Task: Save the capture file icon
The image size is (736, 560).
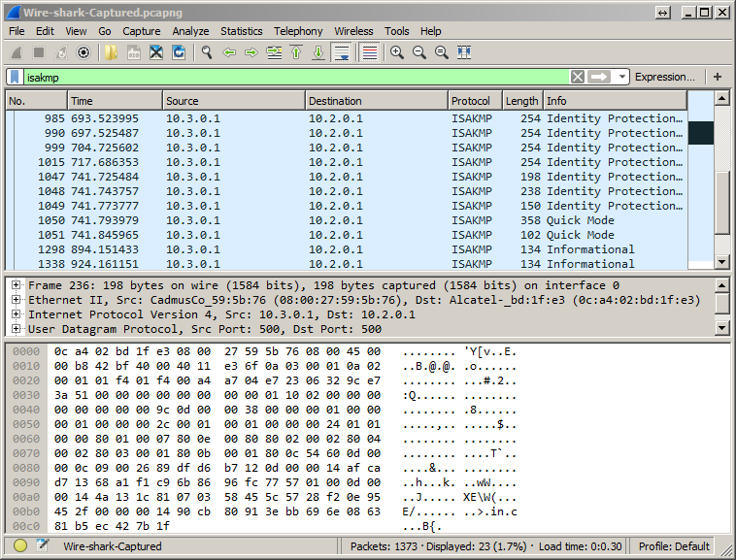Action: point(134,52)
